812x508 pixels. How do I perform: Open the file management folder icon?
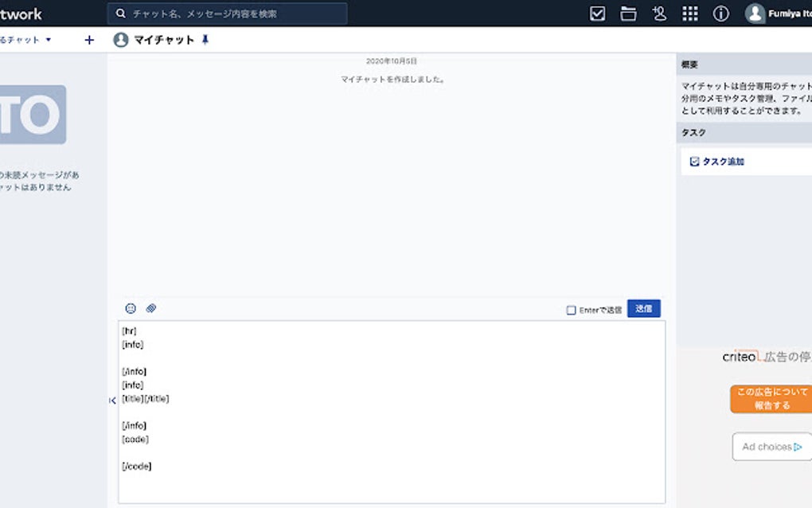(628, 14)
